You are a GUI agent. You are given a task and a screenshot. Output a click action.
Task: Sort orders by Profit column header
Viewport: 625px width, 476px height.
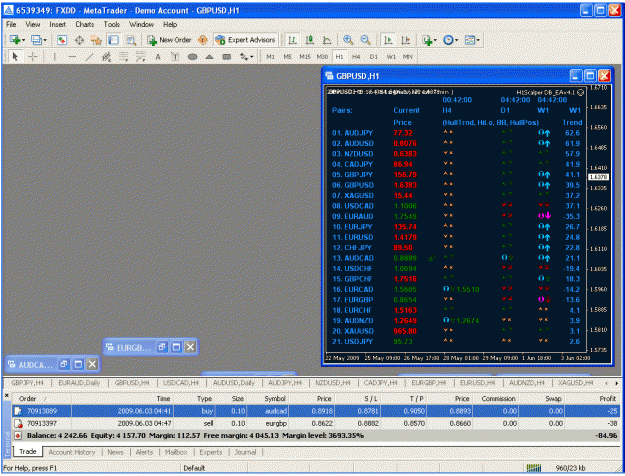[607, 399]
